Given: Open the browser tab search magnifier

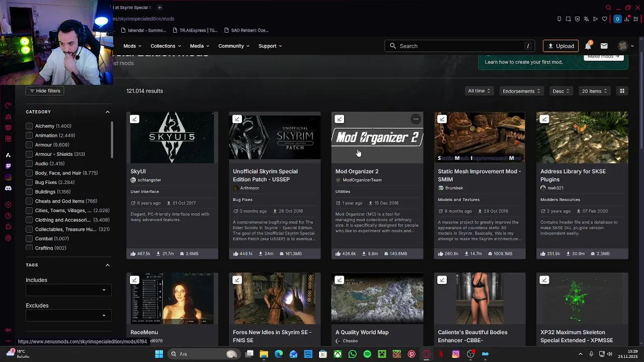Looking at the screenshot, I should pyautogui.click(x=608, y=8).
